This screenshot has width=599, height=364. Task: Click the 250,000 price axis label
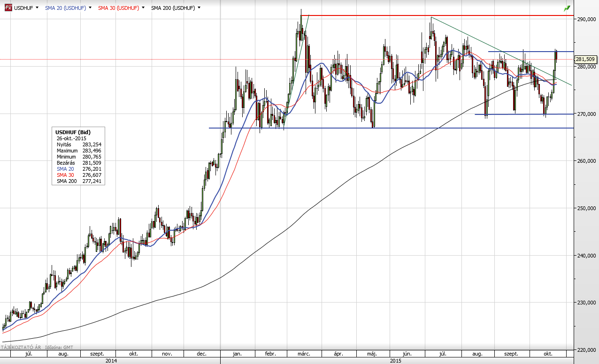click(587, 208)
